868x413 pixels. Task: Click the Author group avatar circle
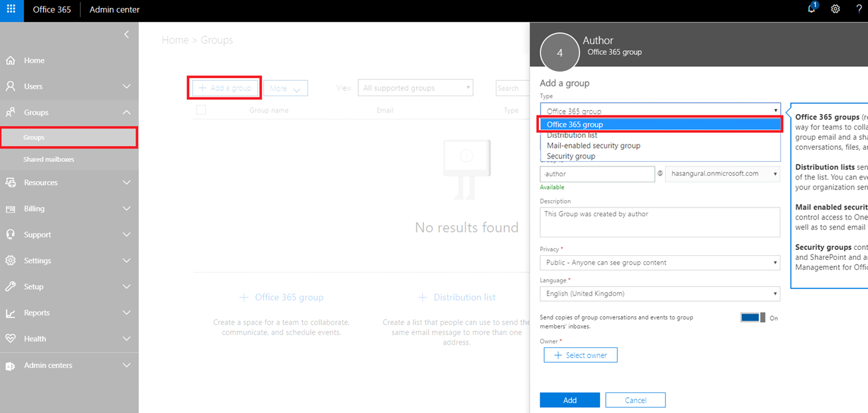pyautogui.click(x=560, y=51)
